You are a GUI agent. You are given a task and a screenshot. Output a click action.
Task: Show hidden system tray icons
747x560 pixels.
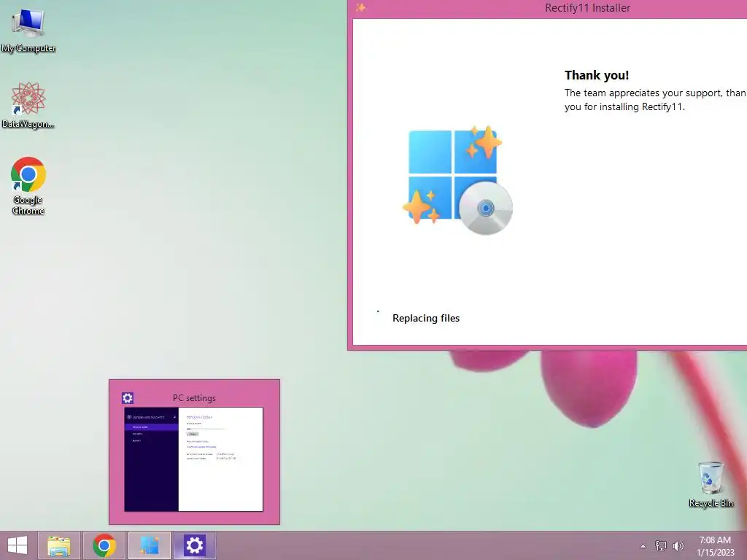pos(643,546)
